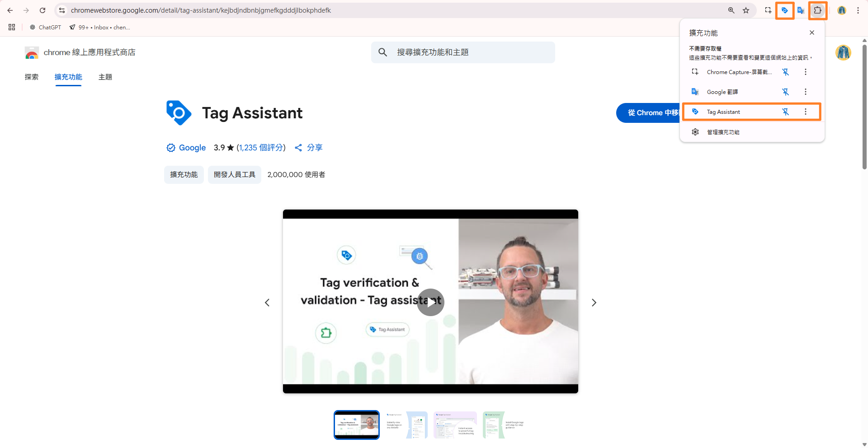Select the second screenshot thumbnail
This screenshot has height=448, width=868.
coord(406,425)
